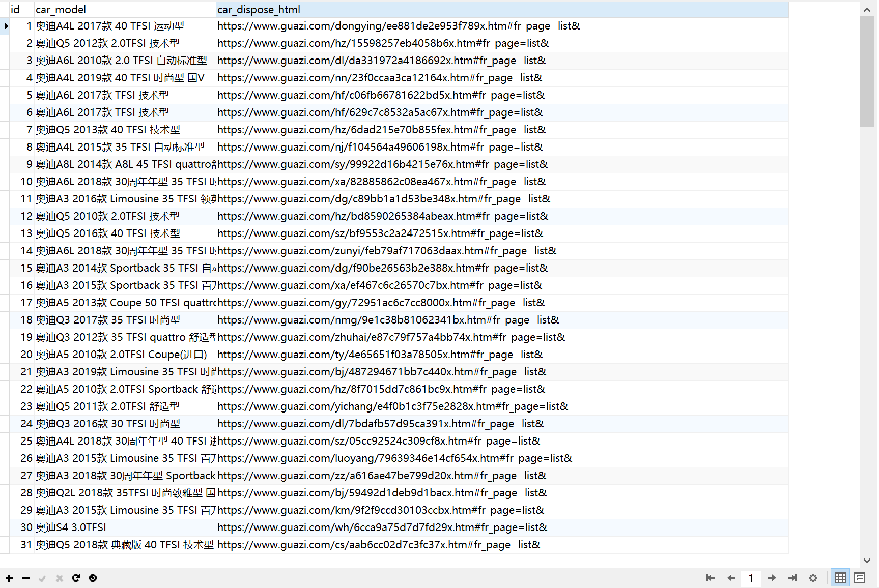Go to the previous page of records
Image resolution: width=879 pixels, height=588 pixels.
[x=731, y=578]
